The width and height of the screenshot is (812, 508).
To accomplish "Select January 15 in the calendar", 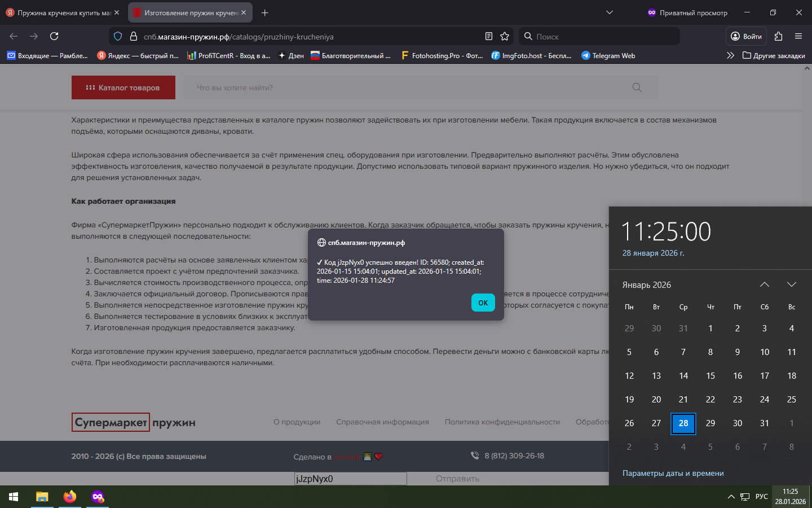I will pos(710,375).
